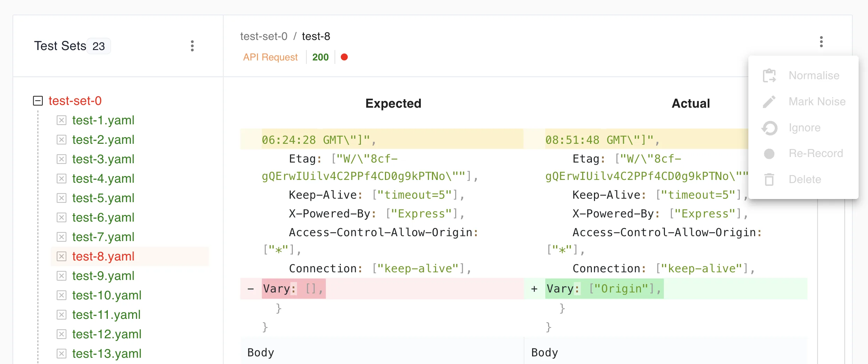The image size is (868, 364).
Task: Select the highlighted test-8.yaml entry
Action: pyautogui.click(x=130, y=256)
